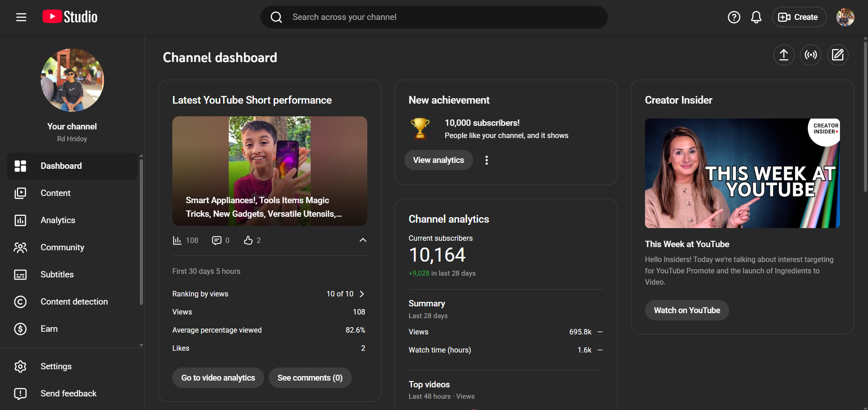Click the View analytics button
868x410 pixels.
438,160
